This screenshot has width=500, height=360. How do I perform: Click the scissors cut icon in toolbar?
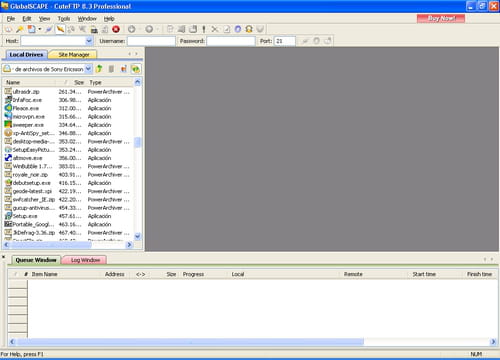click(215, 29)
